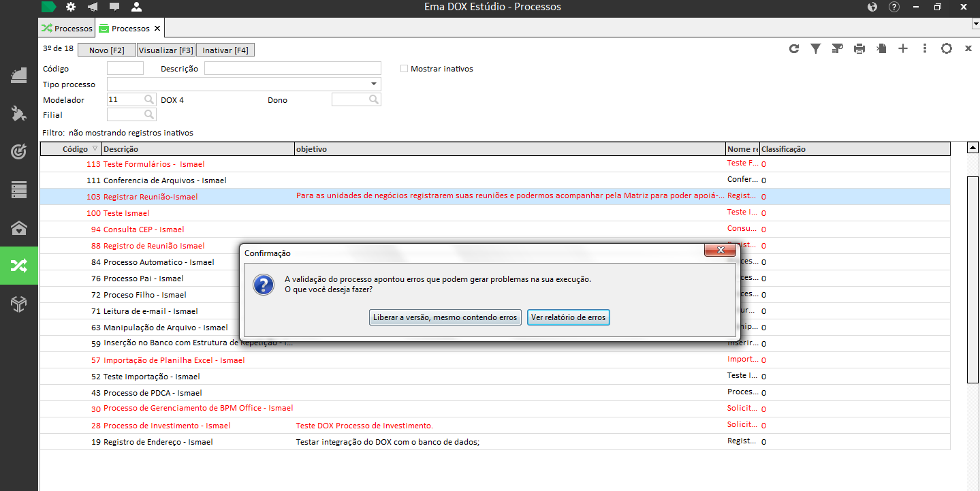Toggle Mostrar inativos checkbox
Image resolution: width=980 pixels, height=491 pixels.
point(405,69)
